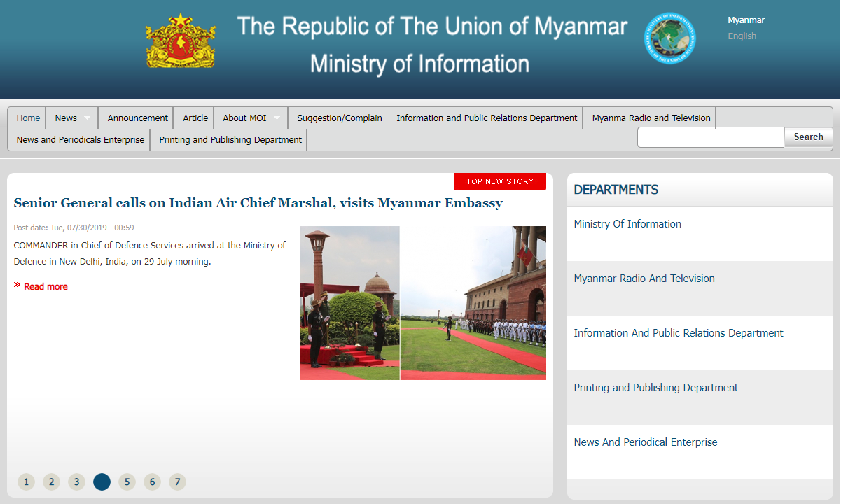Go to slide 7 in pager
Image resolution: width=841 pixels, height=504 pixels.
pos(177,482)
